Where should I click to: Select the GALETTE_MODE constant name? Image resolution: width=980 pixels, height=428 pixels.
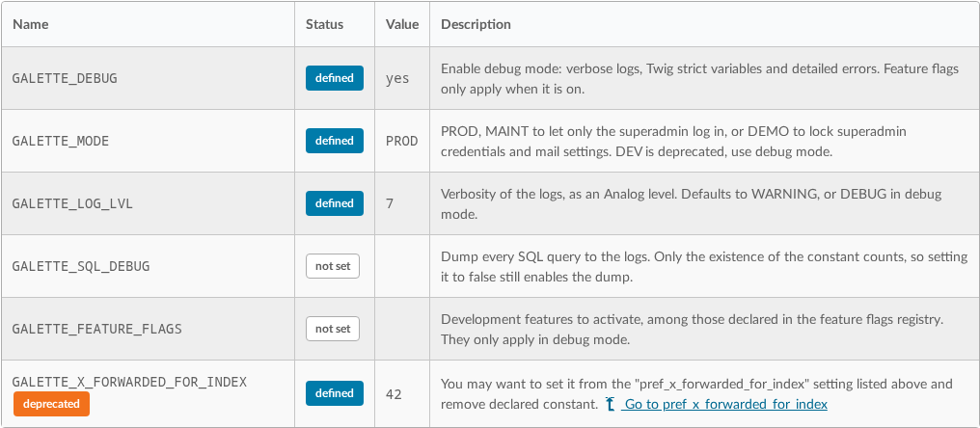coord(61,141)
